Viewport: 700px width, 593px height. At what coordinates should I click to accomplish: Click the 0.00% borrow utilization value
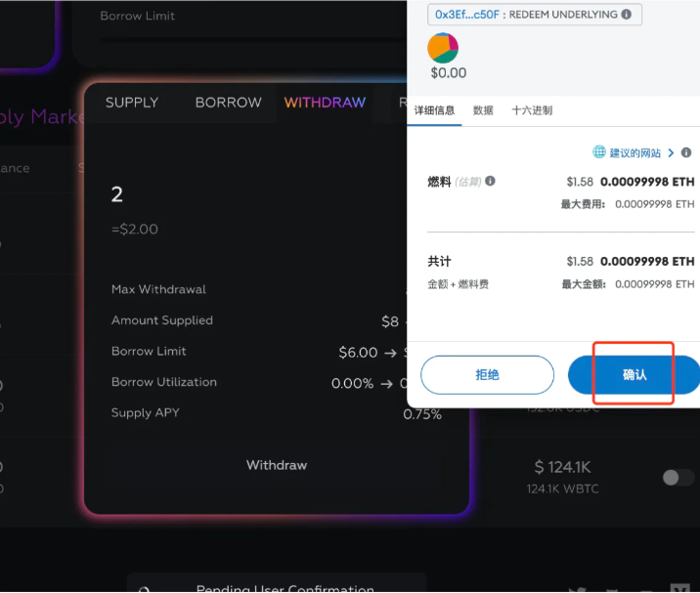[352, 383]
